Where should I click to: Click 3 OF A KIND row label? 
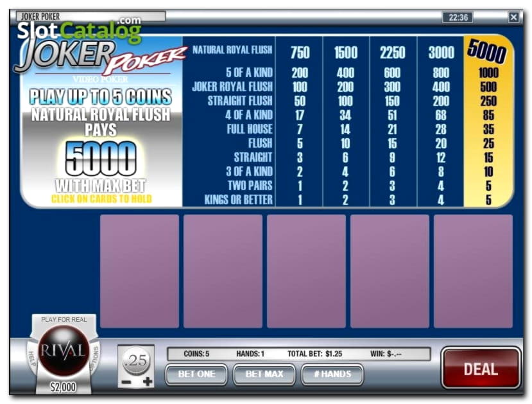pos(250,171)
